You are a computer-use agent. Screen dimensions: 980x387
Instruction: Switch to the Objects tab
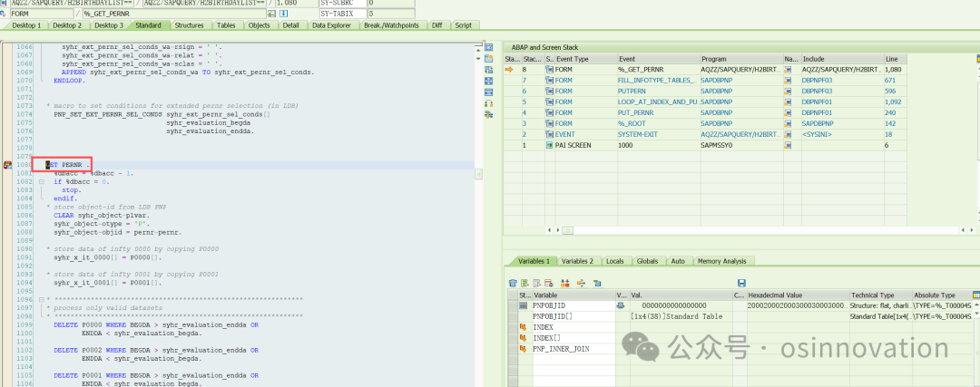coord(259,25)
